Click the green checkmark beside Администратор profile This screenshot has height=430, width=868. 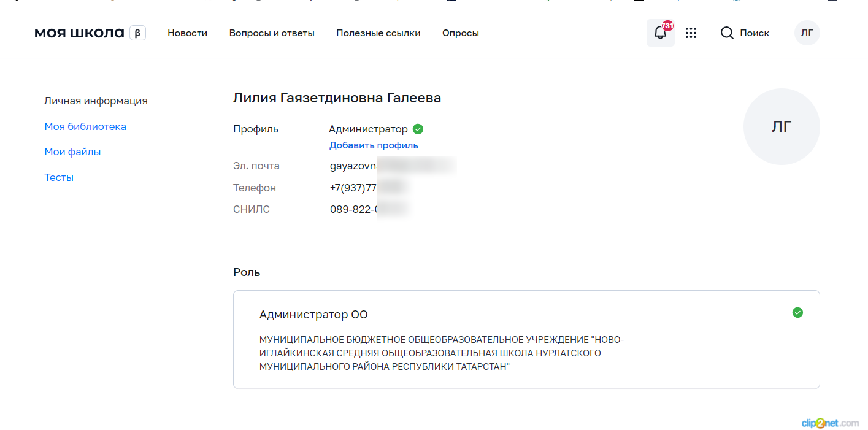[x=418, y=129]
